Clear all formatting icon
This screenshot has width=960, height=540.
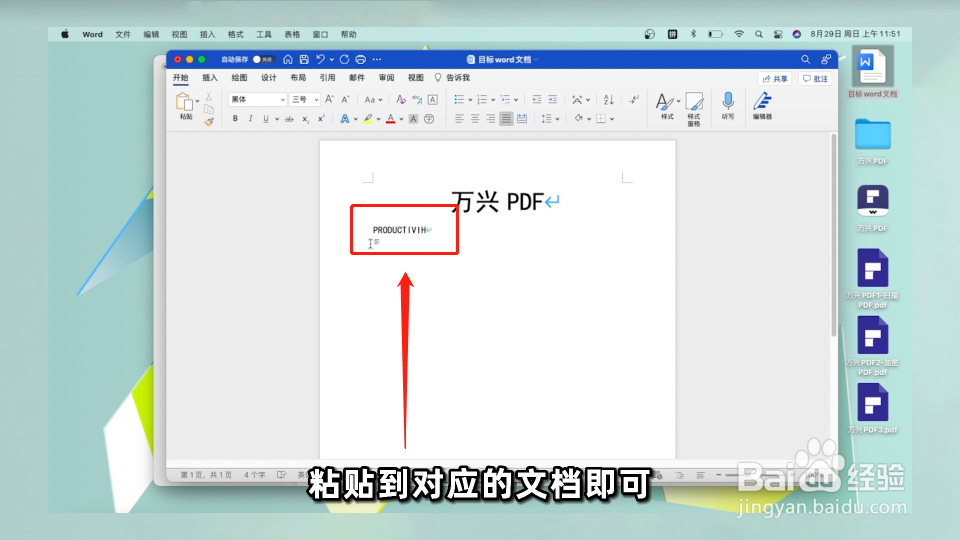coord(401,99)
